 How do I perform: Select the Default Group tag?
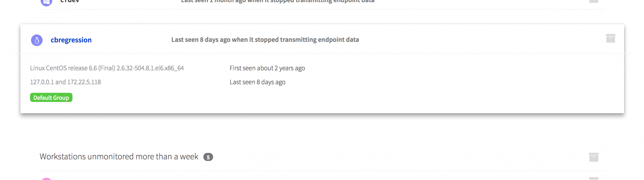click(x=51, y=98)
